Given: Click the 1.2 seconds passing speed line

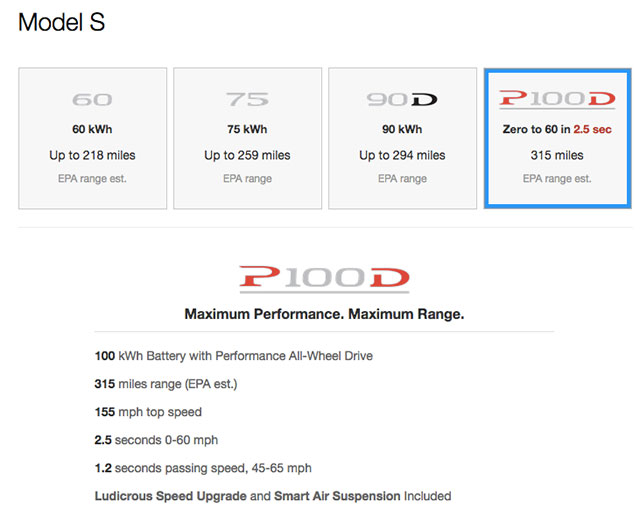Looking at the screenshot, I should tap(203, 468).
